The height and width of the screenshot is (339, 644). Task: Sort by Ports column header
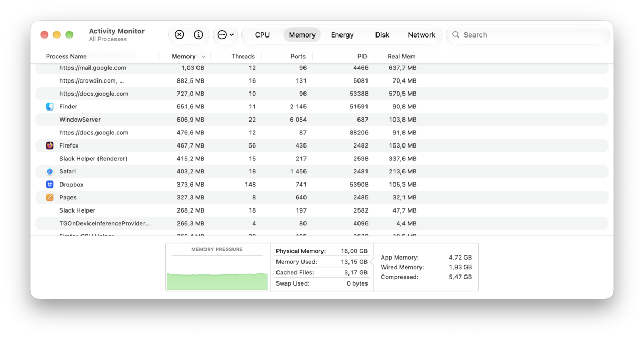click(298, 56)
